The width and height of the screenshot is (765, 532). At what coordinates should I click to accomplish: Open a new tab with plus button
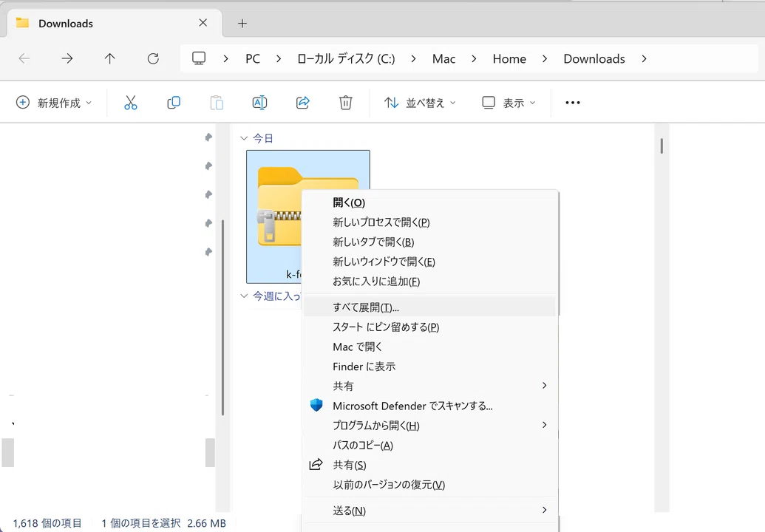click(242, 23)
